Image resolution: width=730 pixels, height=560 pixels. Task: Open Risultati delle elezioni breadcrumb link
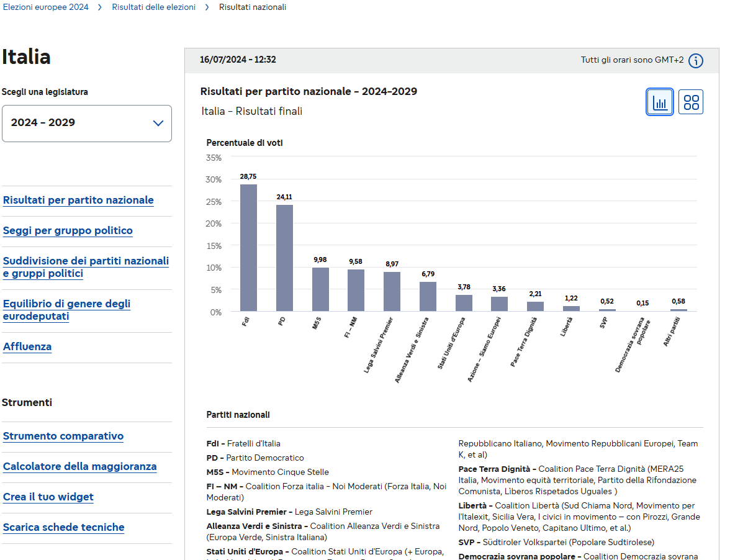click(x=153, y=7)
